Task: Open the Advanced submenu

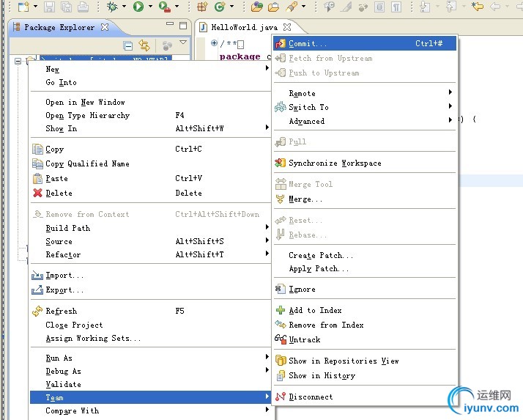Action: (x=365, y=121)
